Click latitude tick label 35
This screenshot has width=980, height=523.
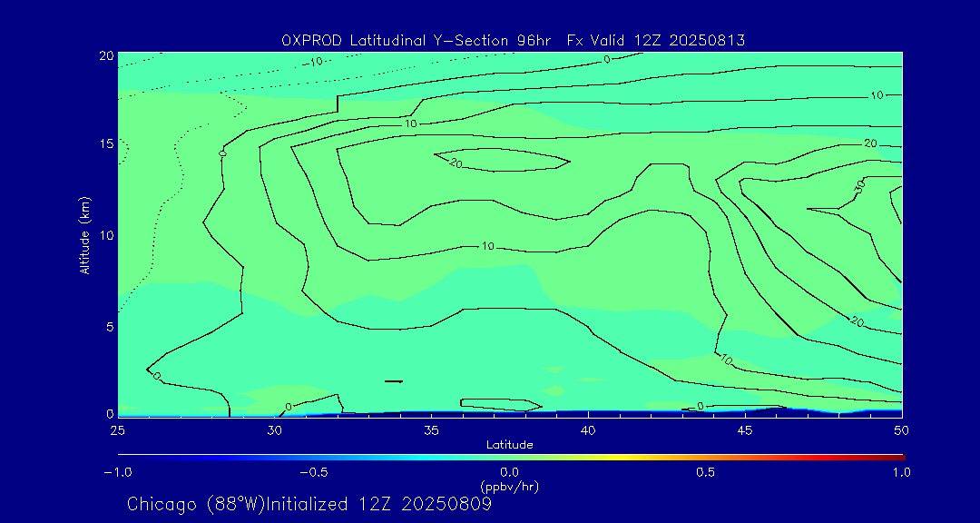[431, 430]
